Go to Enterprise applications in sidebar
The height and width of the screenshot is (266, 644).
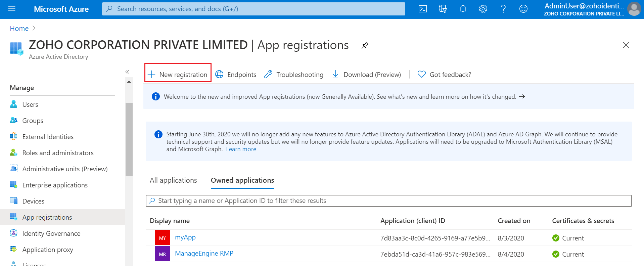coord(55,185)
